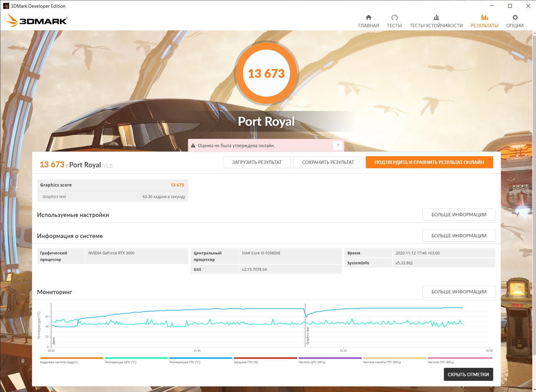This screenshot has width=536, height=392.
Task: Click the 3DMark title bar app icon
Action: [6, 6]
